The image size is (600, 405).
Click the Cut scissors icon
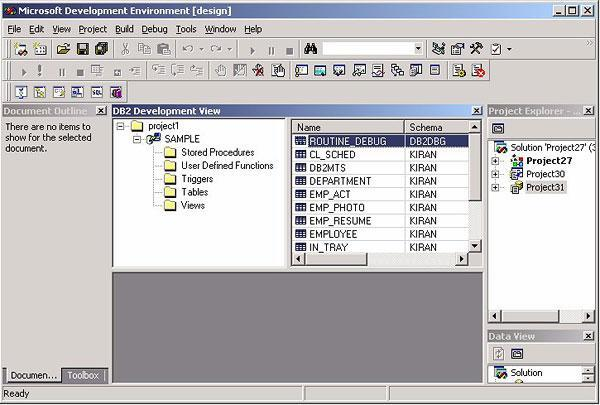tap(125, 49)
